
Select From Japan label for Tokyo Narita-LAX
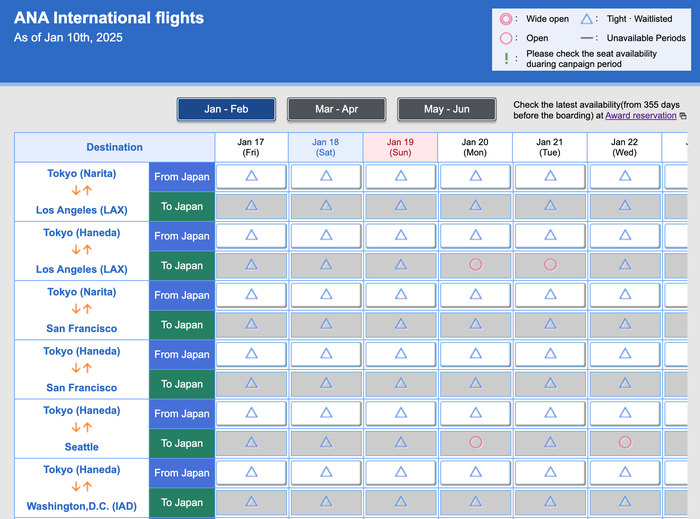182,177
